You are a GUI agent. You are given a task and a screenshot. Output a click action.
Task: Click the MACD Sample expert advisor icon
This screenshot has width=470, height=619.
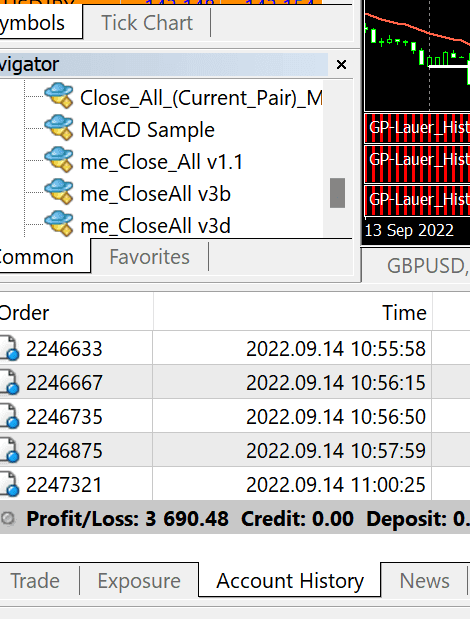click(59, 128)
